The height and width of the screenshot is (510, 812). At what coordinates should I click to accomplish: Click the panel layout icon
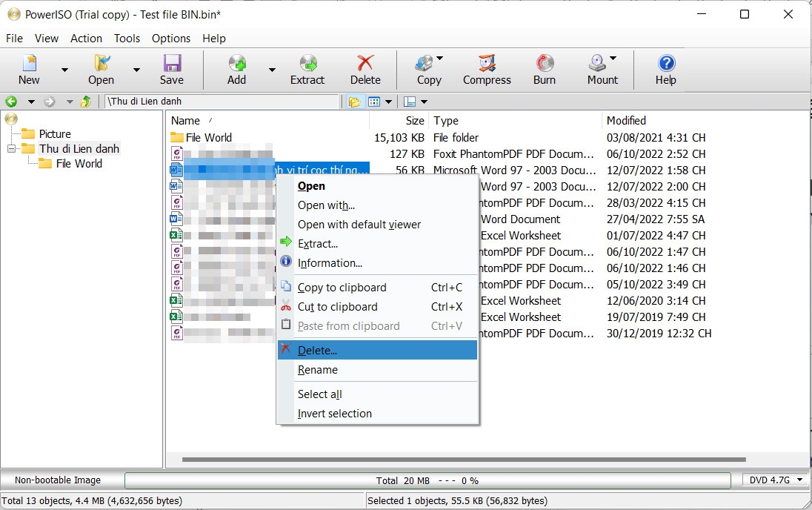pos(410,102)
